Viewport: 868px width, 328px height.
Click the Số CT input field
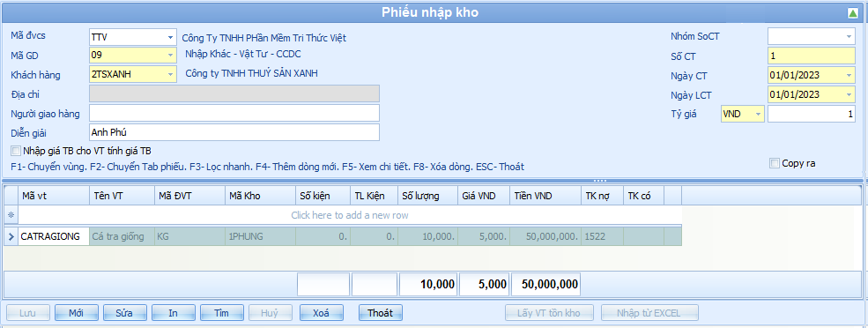coord(811,56)
